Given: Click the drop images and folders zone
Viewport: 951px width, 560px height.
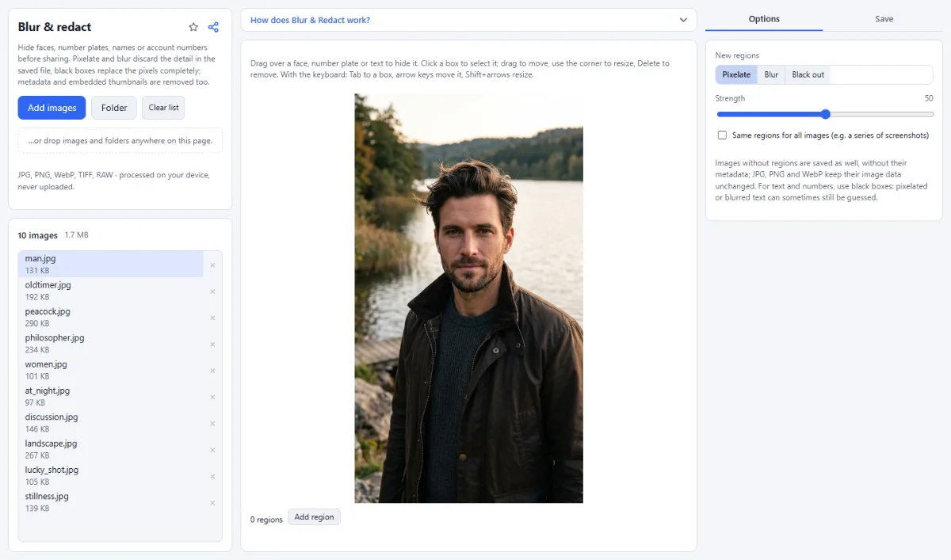Looking at the screenshot, I should click(120, 140).
